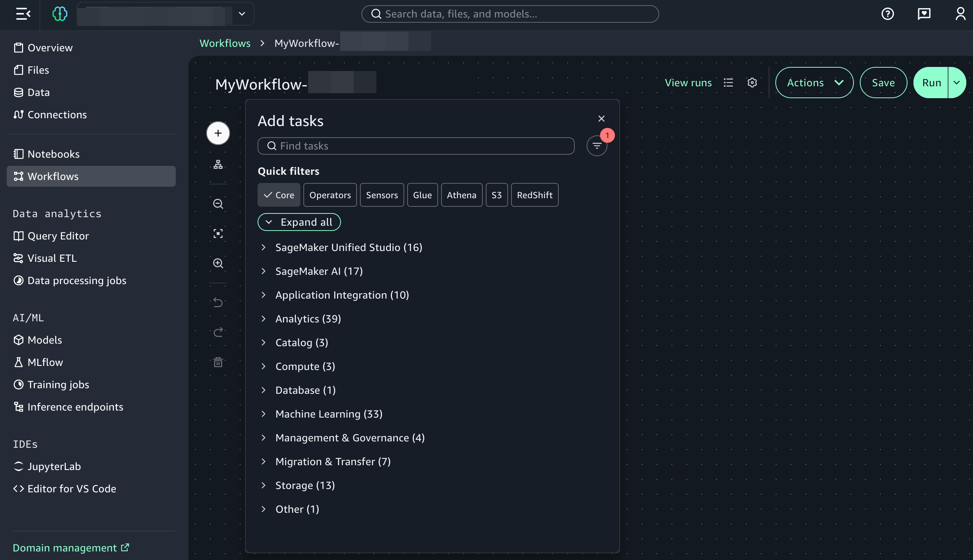The width and height of the screenshot is (973, 560).
Task: Switch to the Query Editor page
Action: [58, 236]
